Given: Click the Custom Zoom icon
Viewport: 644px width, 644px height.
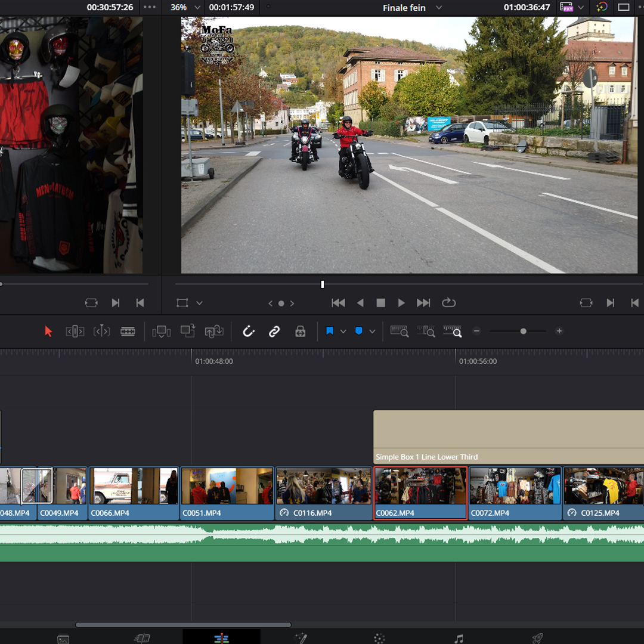Looking at the screenshot, I should [x=453, y=331].
